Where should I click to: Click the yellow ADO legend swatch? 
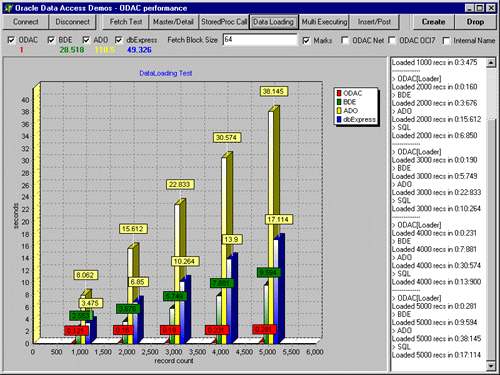click(x=339, y=111)
